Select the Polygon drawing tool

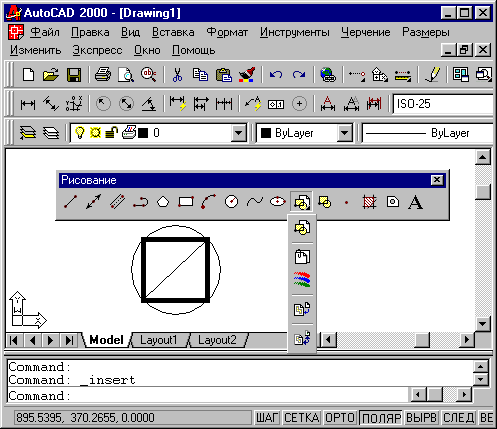(x=163, y=202)
